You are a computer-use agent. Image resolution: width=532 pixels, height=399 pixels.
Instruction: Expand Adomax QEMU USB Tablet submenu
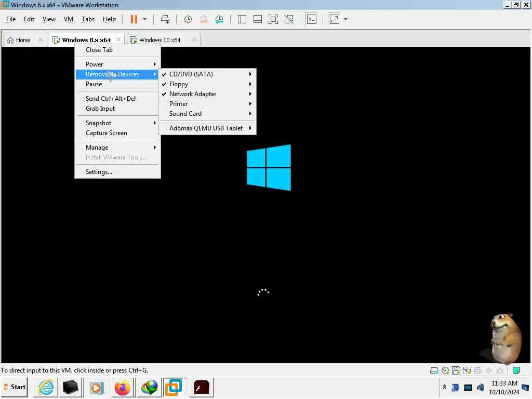click(x=207, y=128)
